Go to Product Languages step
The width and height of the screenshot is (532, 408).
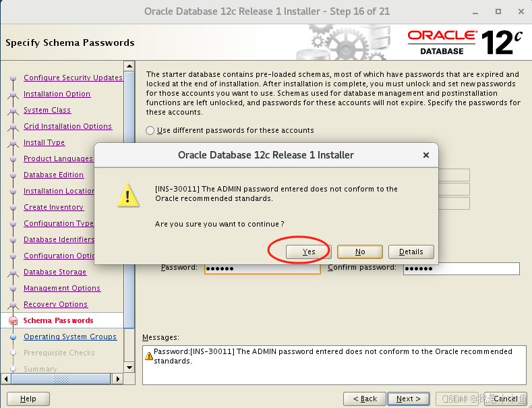pyautogui.click(x=58, y=158)
